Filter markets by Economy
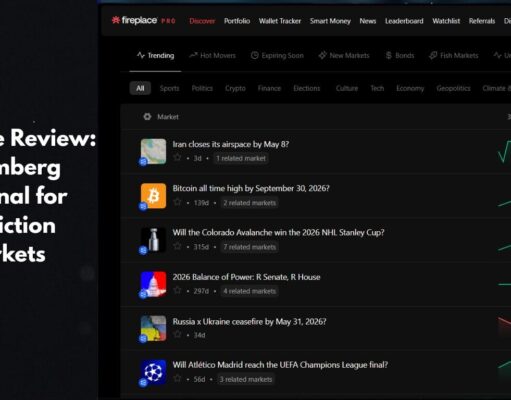Screen dimensions: 511x400 coord(410,88)
